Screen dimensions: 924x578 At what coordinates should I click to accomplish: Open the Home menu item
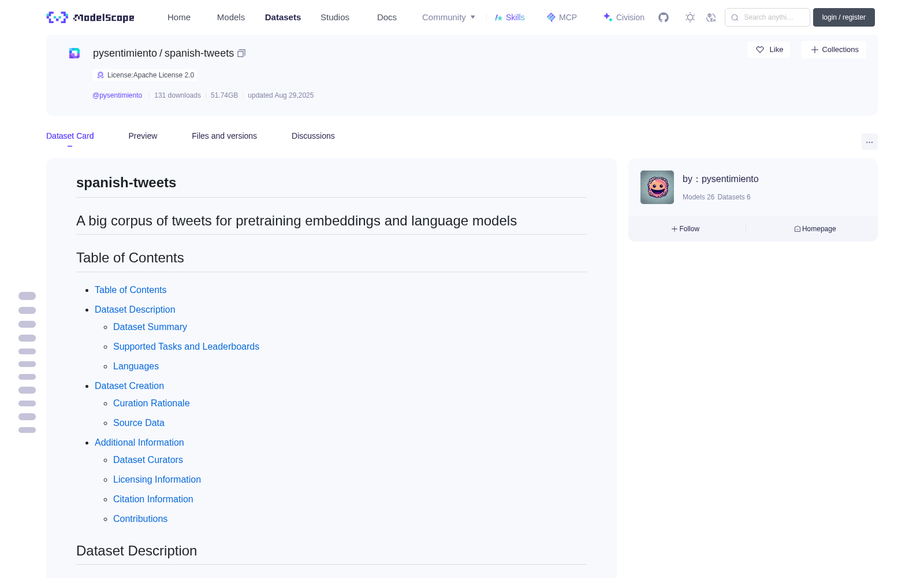(x=179, y=17)
